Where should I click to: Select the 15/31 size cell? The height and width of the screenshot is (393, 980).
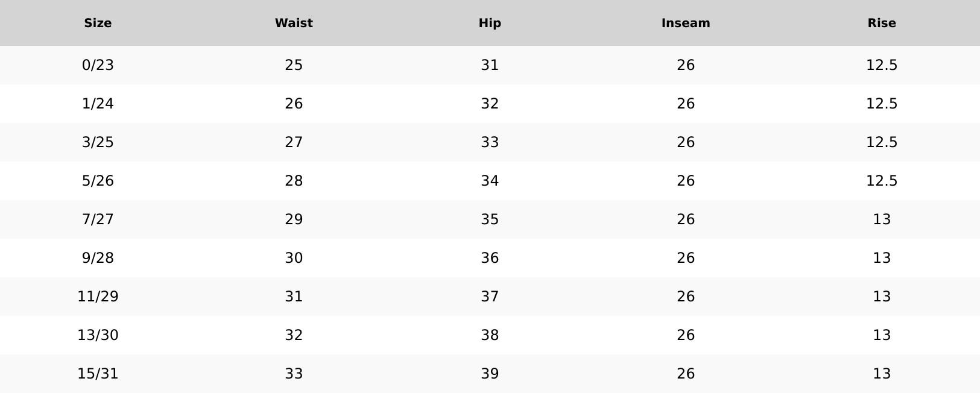click(98, 374)
